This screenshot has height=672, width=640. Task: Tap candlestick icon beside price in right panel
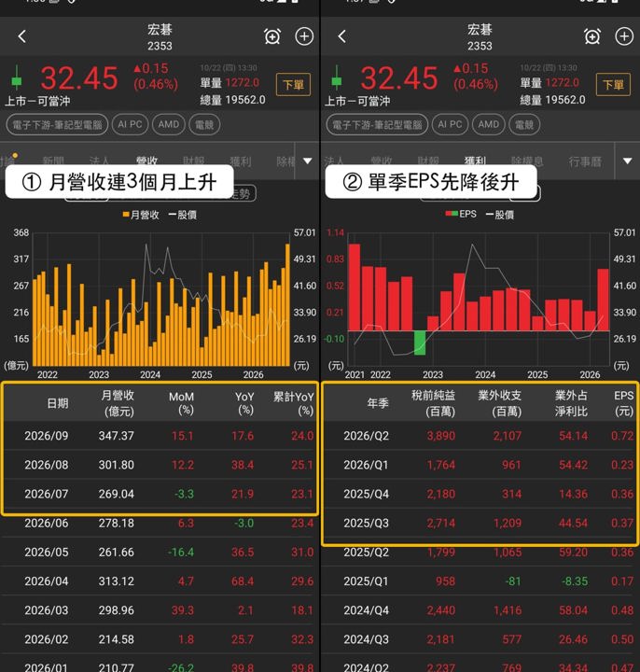[337, 78]
